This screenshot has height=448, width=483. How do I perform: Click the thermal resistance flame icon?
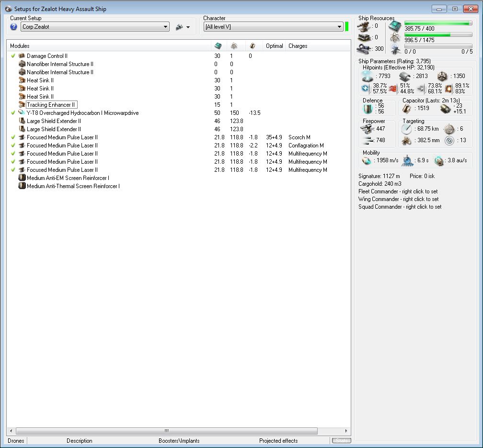[x=393, y=89]
